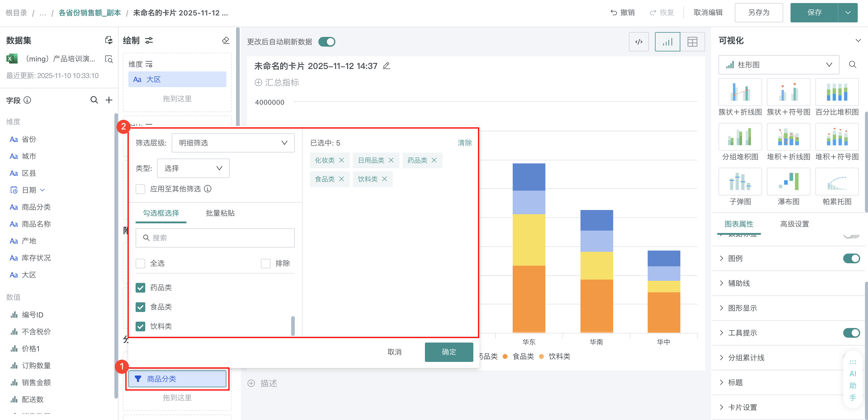Viewport: 868px width, 420px height.
Task: Select the waterfall chart thumbnail
Action: pos(788,182)
